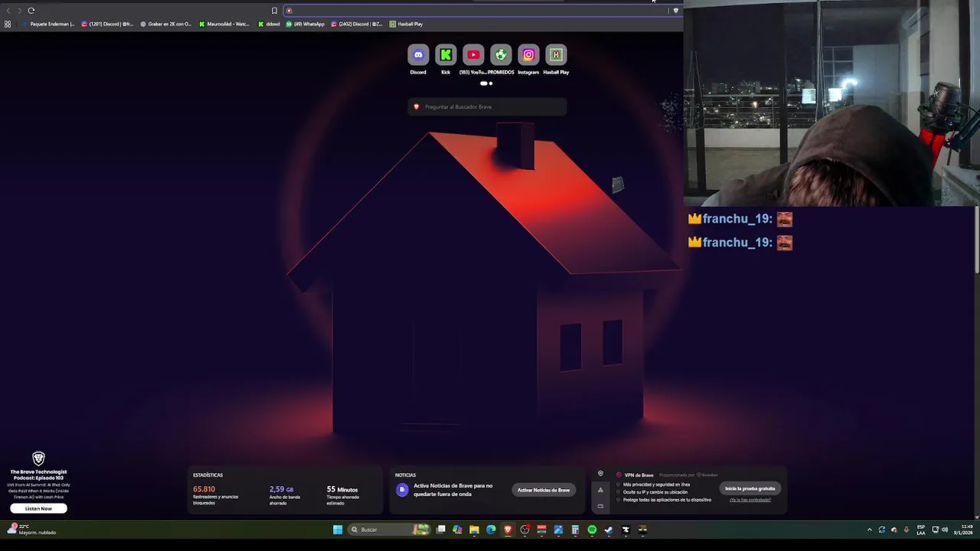Image resolution: width=980 pixels, height=551 pixels.
Task: Click the browser forward arrow
Action: point(19,11)
